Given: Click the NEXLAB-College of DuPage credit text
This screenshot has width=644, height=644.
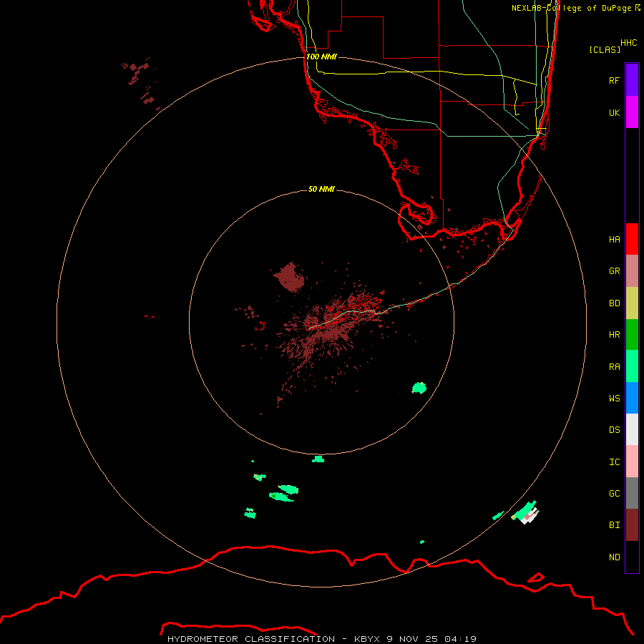Looking at the screenshot, I should pos(571,8).
